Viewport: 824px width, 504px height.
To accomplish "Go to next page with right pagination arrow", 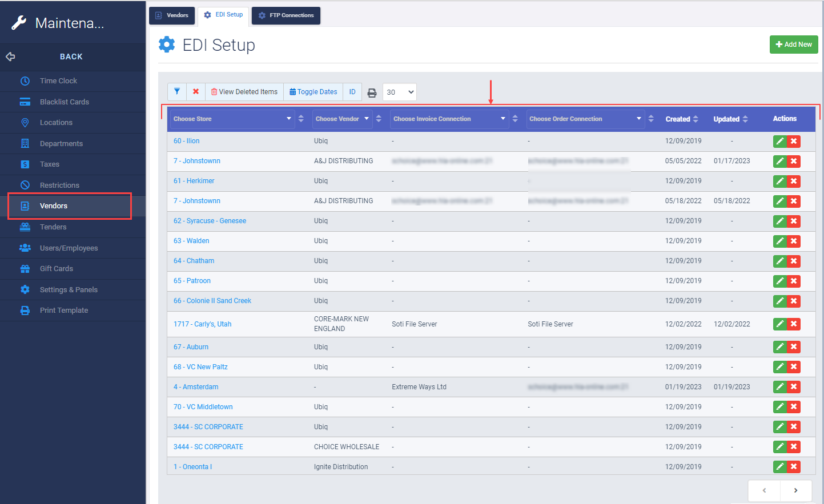I will click(795, 490).
